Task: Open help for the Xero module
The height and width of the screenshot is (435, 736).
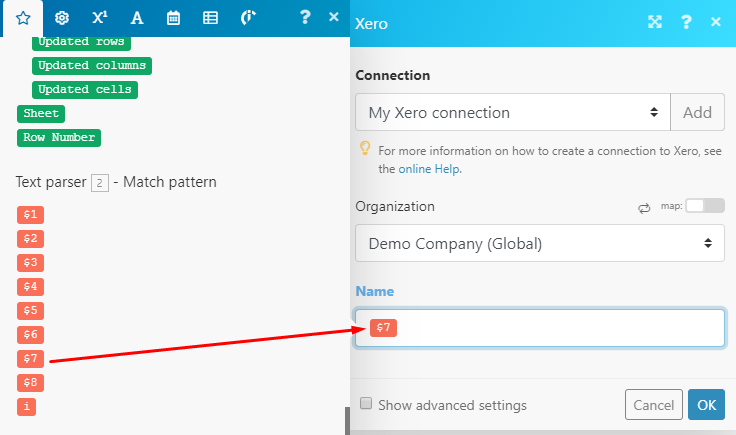Action: pyautogui.click(x=686, y=22)
